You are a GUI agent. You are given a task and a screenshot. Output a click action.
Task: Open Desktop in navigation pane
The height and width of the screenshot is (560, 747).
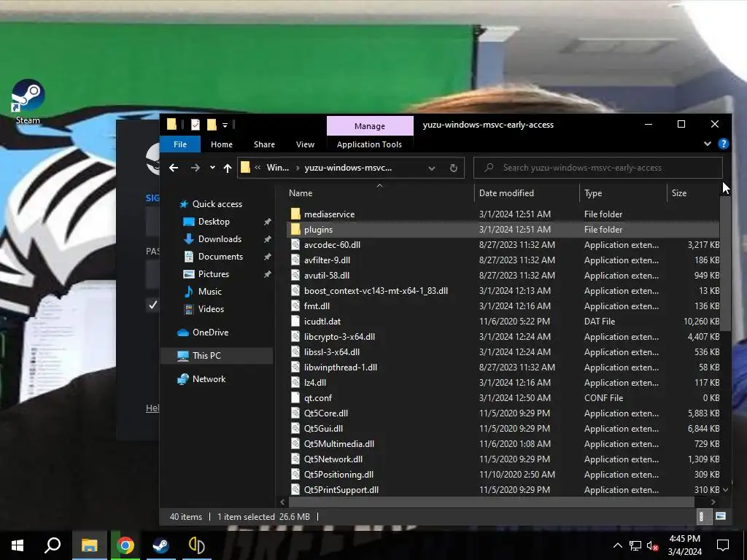pyautogui.click(x=214, y=222)
